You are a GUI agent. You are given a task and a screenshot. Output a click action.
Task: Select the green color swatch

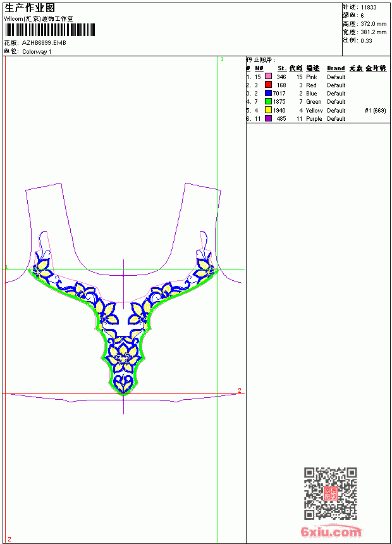pos(268,101)
